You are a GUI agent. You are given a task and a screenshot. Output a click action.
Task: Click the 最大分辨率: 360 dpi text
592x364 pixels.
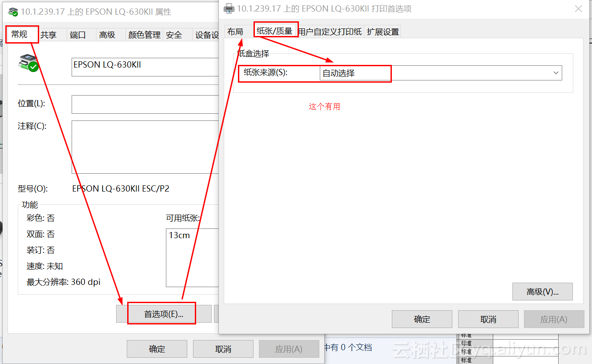tap(64, 282)
